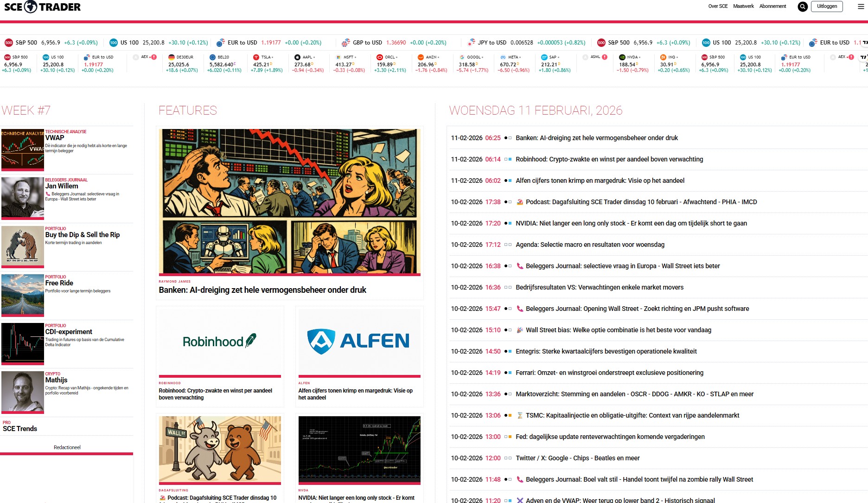Open the VWAP chart thumbnail
Image resolution: width=868 pixels, height=503 pixels.
point(23,150)
